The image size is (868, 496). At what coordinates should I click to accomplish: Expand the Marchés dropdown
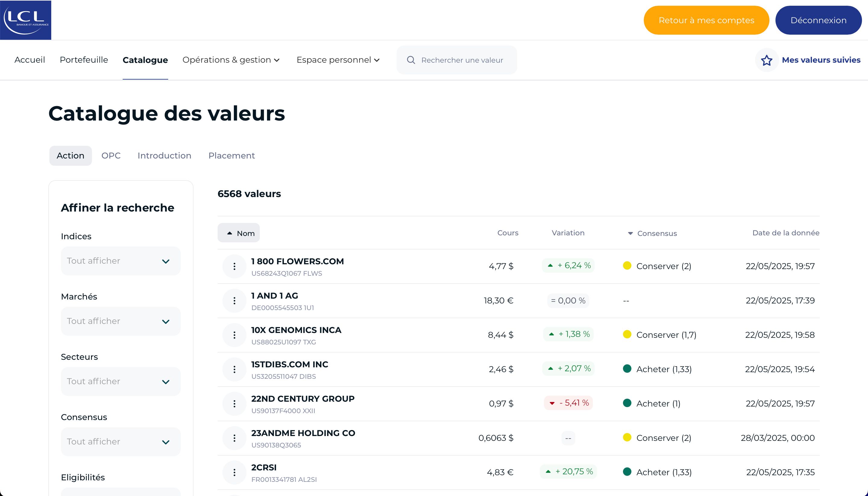[121, 321]
